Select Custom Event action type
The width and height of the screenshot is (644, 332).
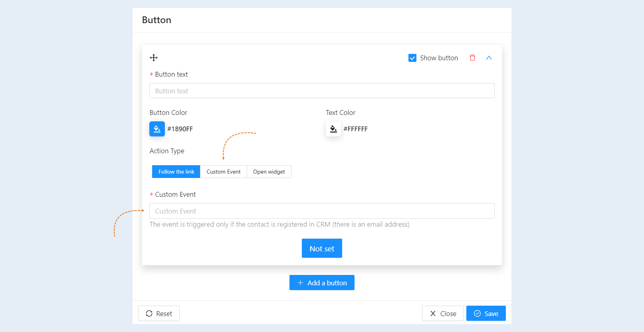pos(224,172)
